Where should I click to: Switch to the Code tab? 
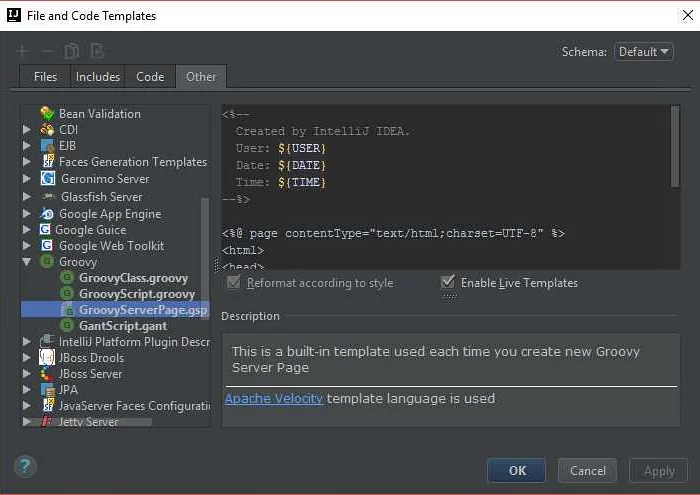pos(150,77)
